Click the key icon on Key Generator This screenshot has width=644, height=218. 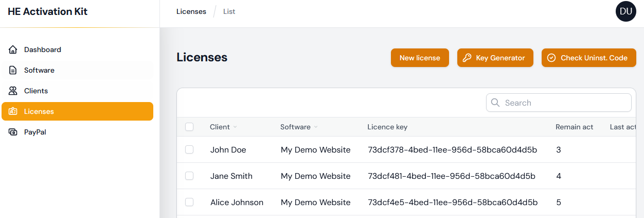467,58
